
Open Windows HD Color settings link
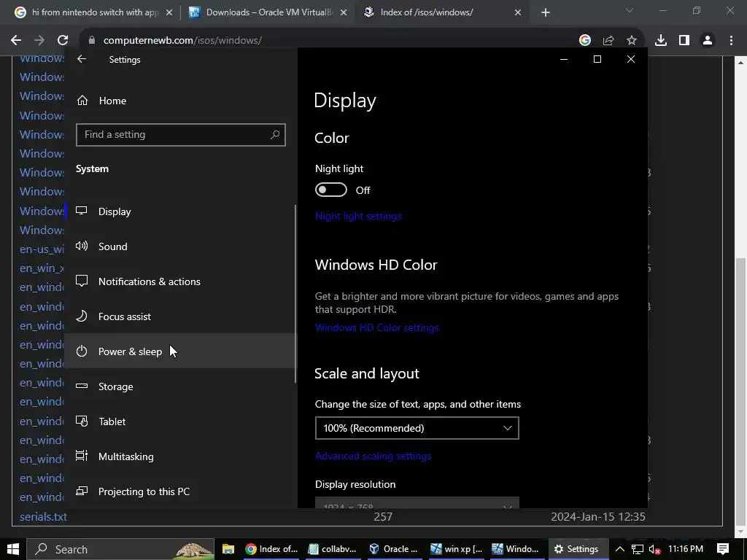(377, 327)
